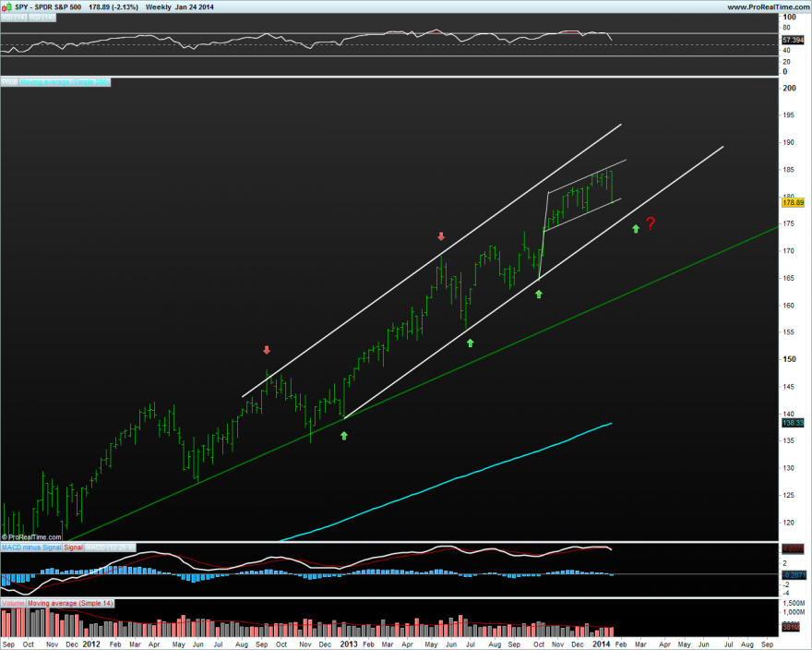Click the candlestick icon beside SPY title
Screen dimensions: 812x650
[x=6, y=6]
